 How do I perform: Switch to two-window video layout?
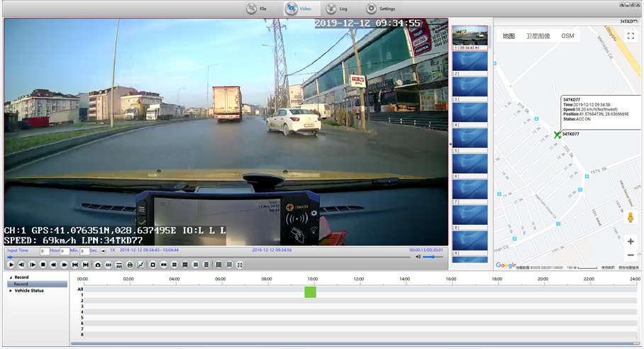tap(163, 265)
